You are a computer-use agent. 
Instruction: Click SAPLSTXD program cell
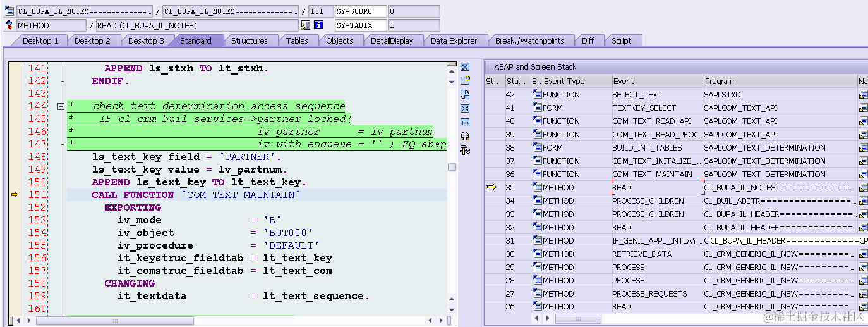pos(780,95)
